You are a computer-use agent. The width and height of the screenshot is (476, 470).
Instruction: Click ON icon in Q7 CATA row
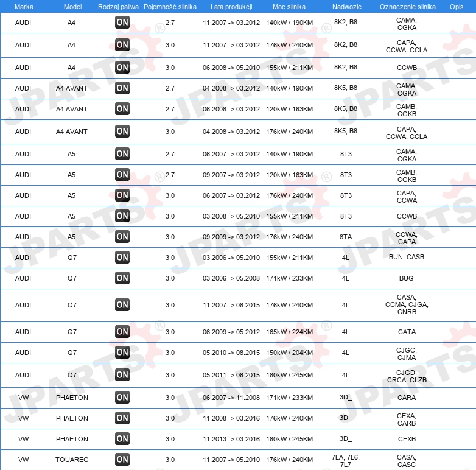(x=122, y=332)
